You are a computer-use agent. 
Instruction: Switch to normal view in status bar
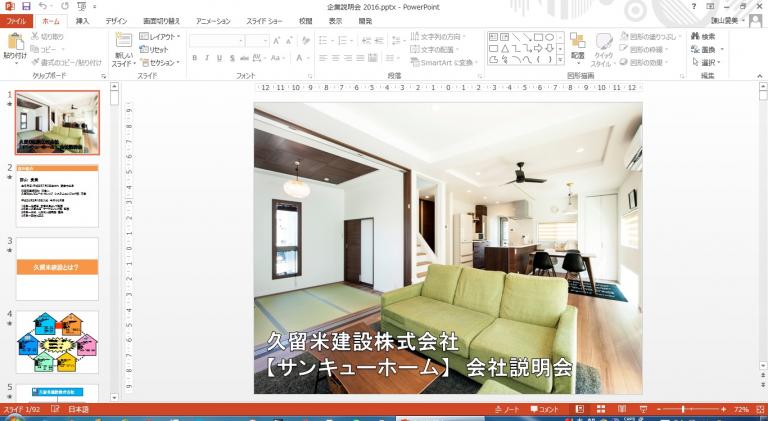click(580, 409)
